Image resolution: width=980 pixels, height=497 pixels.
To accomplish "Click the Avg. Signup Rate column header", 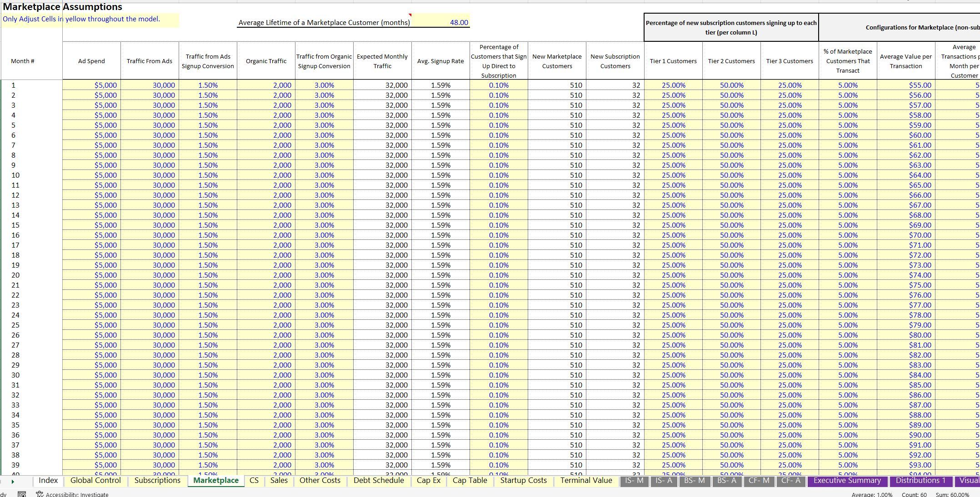I will point(440,61).
